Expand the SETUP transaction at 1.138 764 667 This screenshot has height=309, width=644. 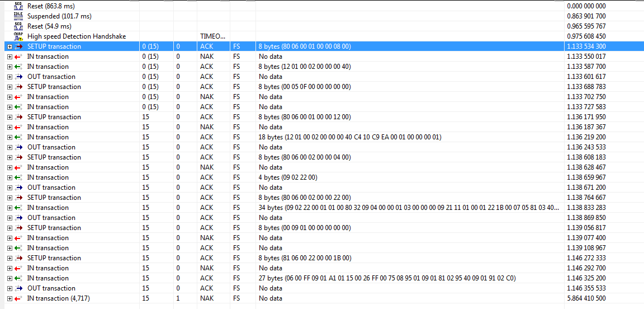tap(10, 198)
